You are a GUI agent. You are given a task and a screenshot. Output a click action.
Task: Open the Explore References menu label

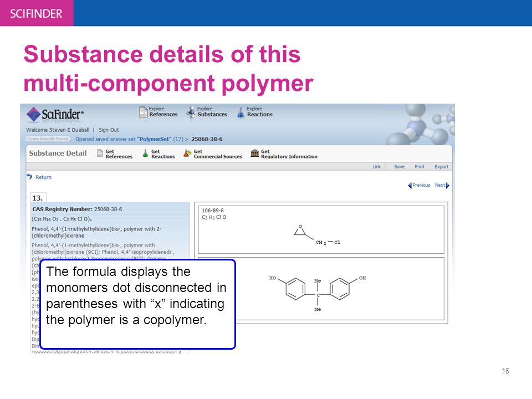point(163,111)
